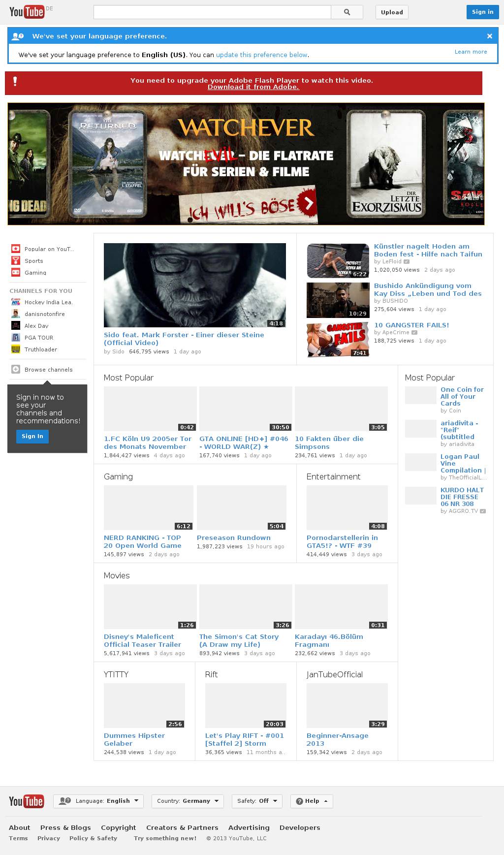The height and width of the screenshot is (855, 504).
Task: Click the Upload button
Action: pos(392,12)
